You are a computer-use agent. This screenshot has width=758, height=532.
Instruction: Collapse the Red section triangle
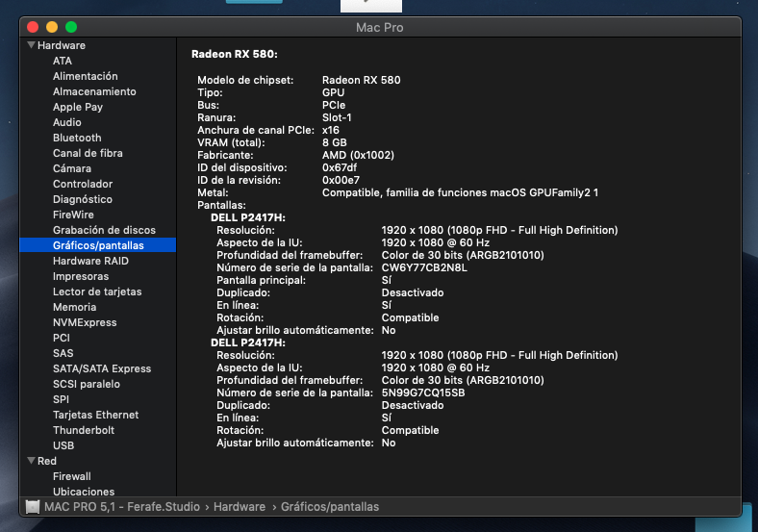point(32,461)
